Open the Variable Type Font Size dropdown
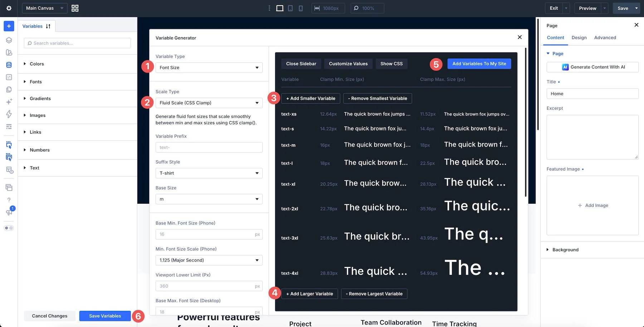 pyautogui.click(x=209, y=68)
